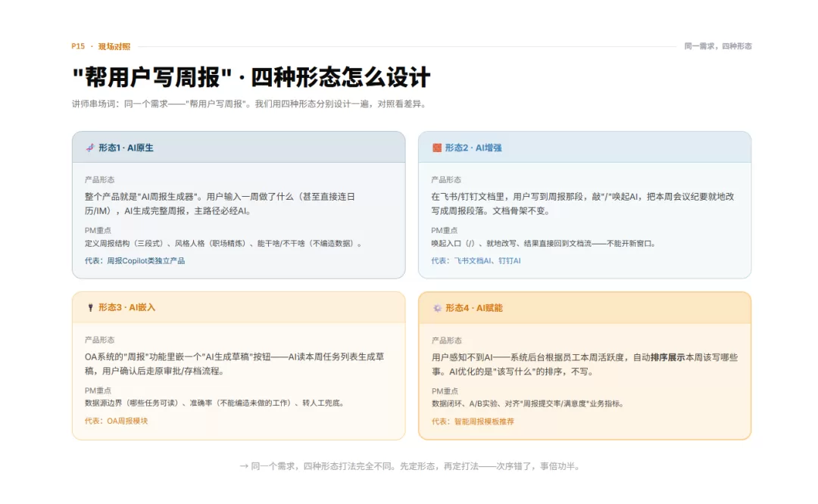The image size is (818, 504).
Task: Select the heading 形态1 · AI原生
Action: click(x=126, y=148)
